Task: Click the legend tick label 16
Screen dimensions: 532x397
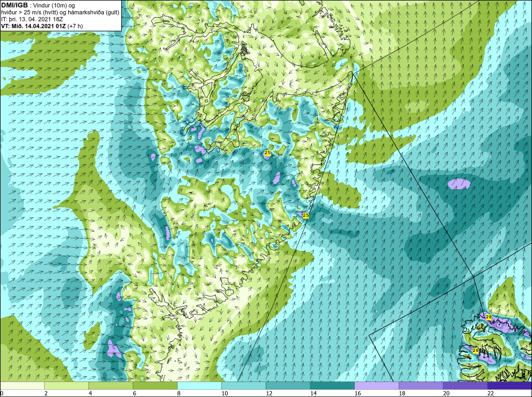Action: tap(358, 393)
